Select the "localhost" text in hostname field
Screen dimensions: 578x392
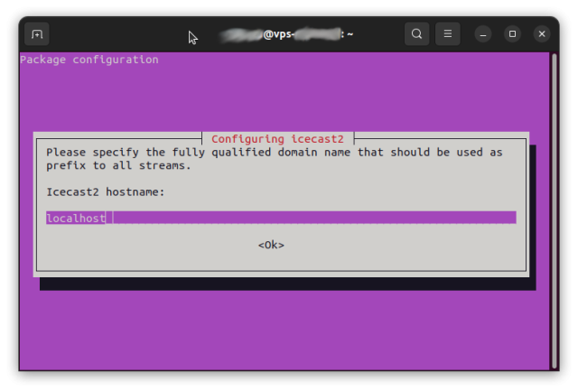[x=76, y=218]
